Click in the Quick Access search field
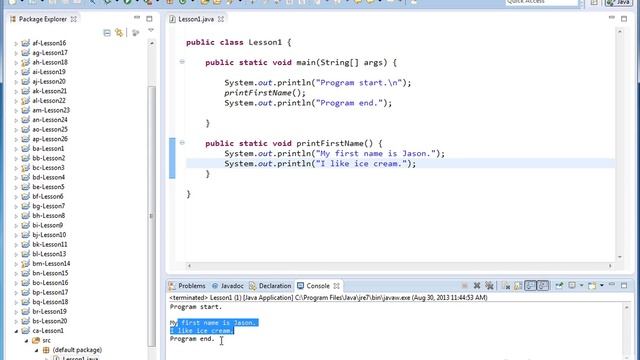The image size is (640, 360). point(542,2)
